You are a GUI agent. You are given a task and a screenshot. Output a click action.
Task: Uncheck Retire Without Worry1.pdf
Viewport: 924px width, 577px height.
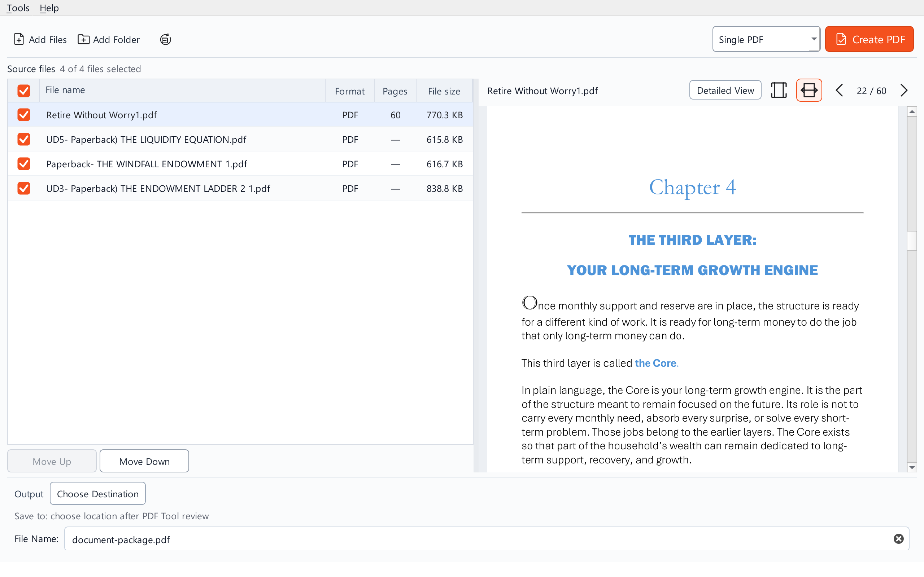point(24,114)
